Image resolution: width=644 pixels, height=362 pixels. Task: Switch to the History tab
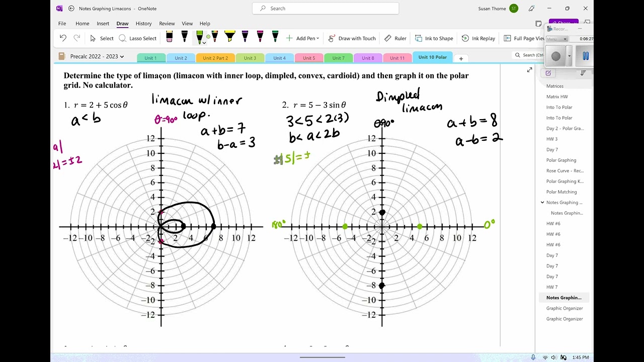coord(143,24)
